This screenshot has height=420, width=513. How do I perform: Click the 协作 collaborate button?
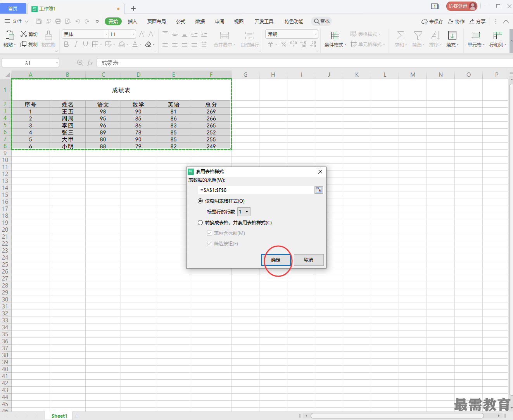pyautogui.click(x=456, y=21)
